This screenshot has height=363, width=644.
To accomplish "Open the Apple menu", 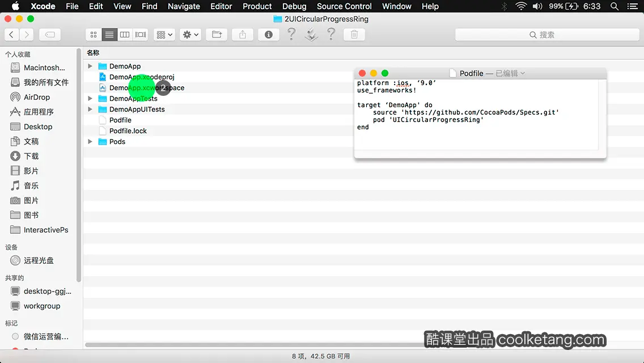I will click(x=15, y=6).
